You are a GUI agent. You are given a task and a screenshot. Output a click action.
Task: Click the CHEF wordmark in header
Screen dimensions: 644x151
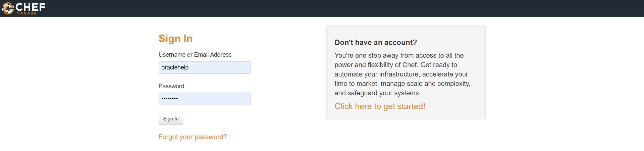pos(31,7)
